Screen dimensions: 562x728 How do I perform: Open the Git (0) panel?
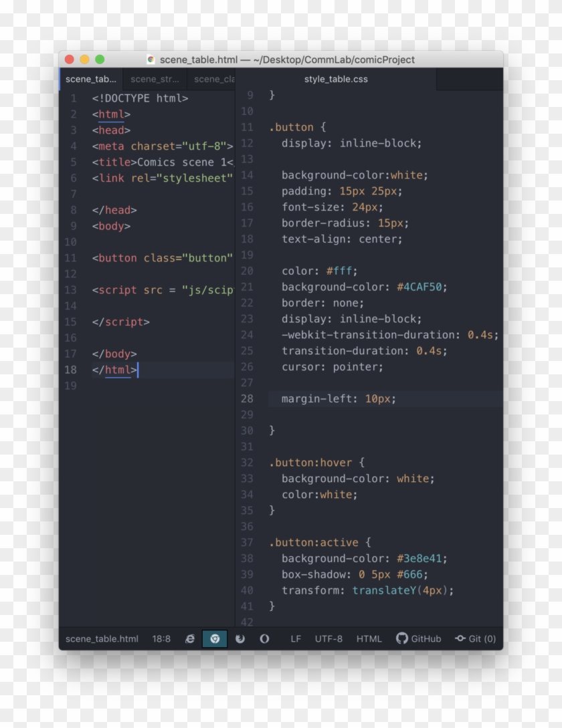point(475,638)
